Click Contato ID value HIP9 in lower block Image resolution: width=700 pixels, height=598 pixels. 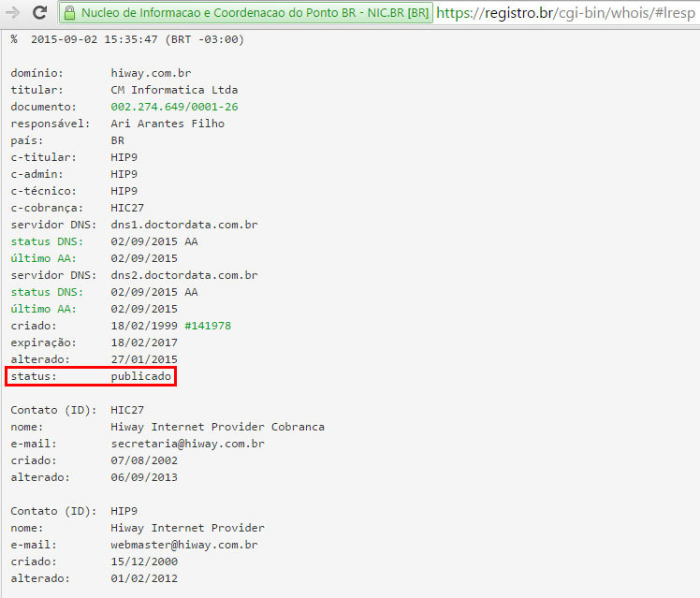124,511
